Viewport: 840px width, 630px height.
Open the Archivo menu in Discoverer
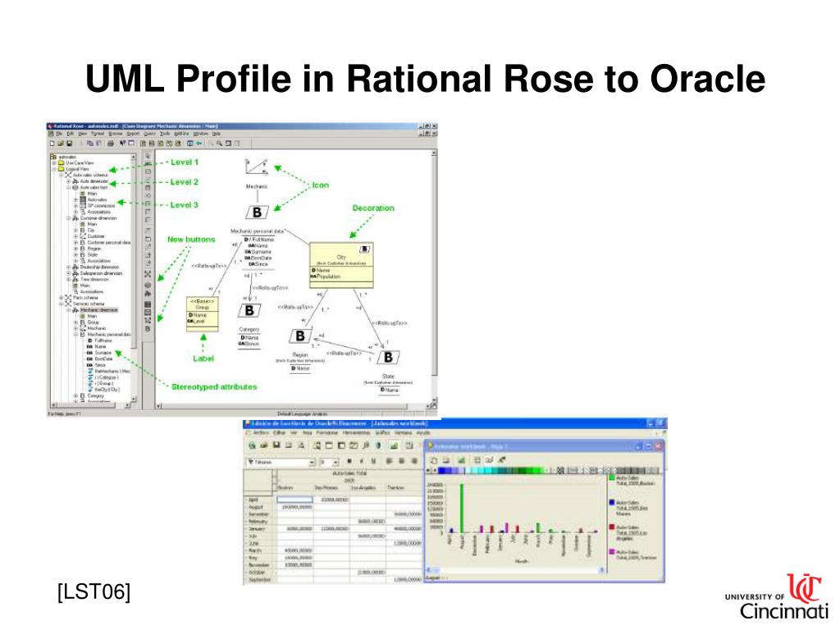pyautogui.click(x=260, y=432)
